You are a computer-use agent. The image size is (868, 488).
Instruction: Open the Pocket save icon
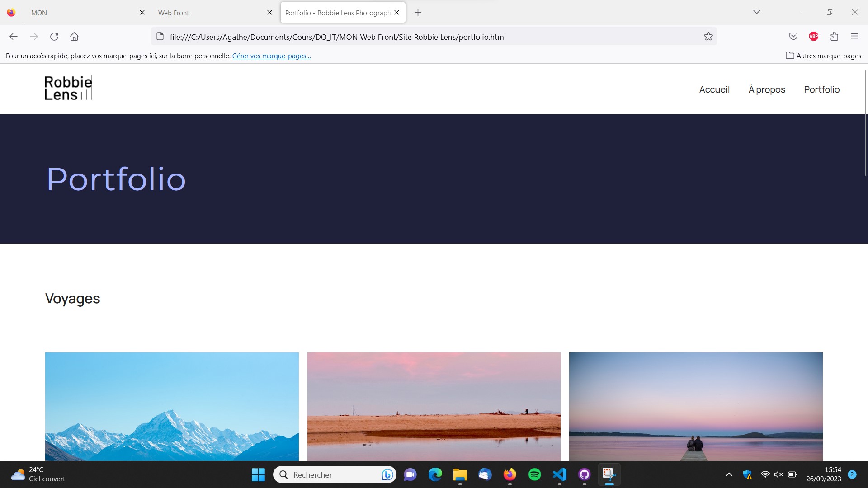pyautogui.click(x=793, y=37)
